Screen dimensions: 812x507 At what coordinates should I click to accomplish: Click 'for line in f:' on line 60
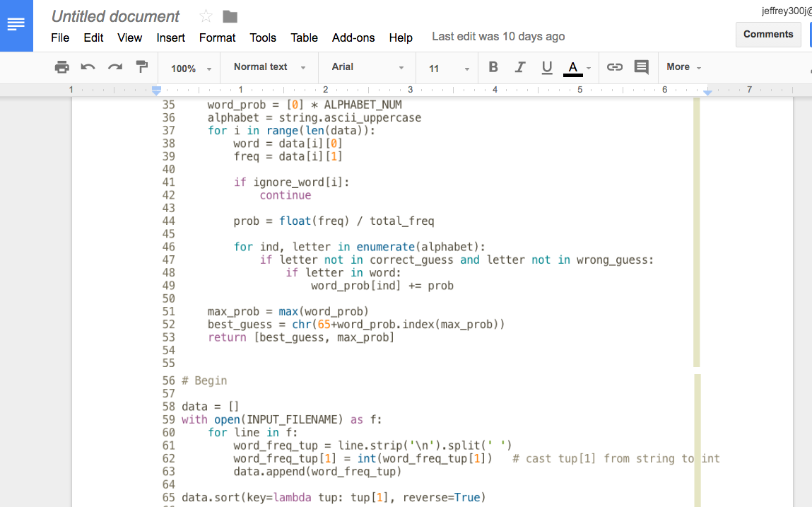(x=253, y=432)
